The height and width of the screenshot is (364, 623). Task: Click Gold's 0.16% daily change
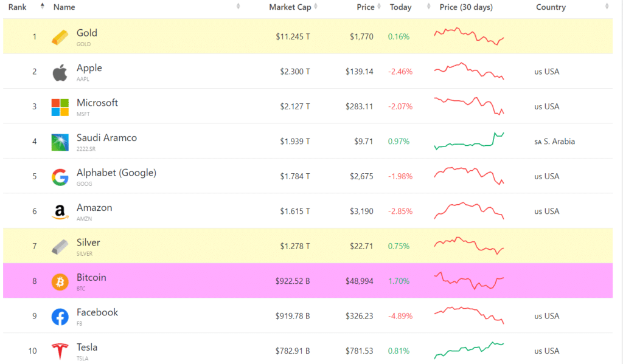(x=399, y=36)
